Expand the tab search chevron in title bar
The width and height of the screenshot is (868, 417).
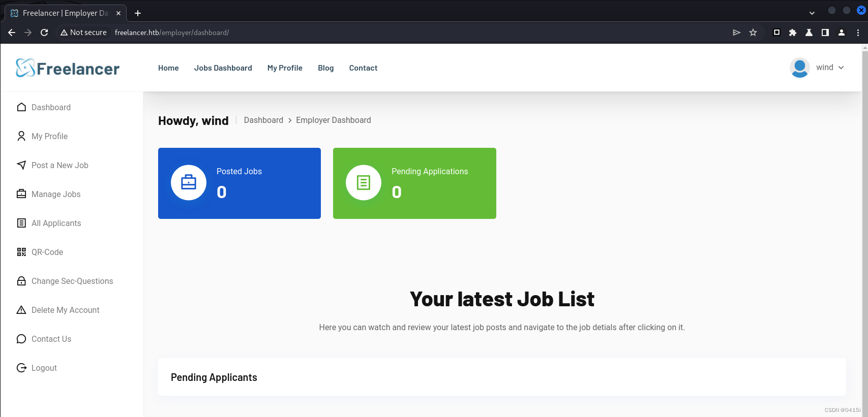point(812,13)
